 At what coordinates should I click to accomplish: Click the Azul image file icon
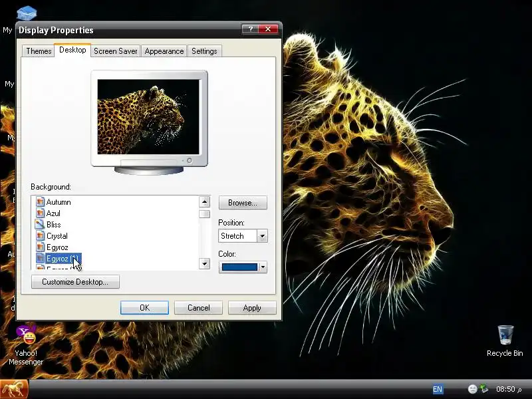pyautogui.click(x=40, y=213)
